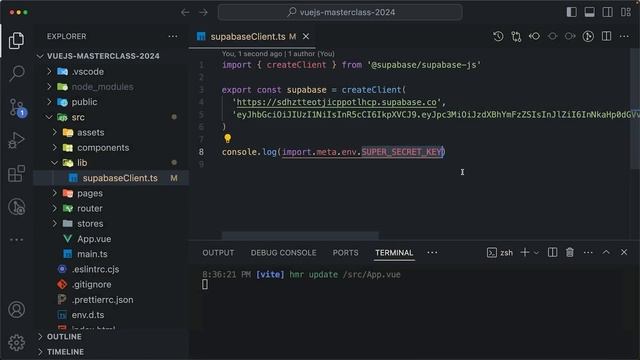Follow the supabase.co URL link in code
This screenshot has height=360, width=640.
(336, 102)
